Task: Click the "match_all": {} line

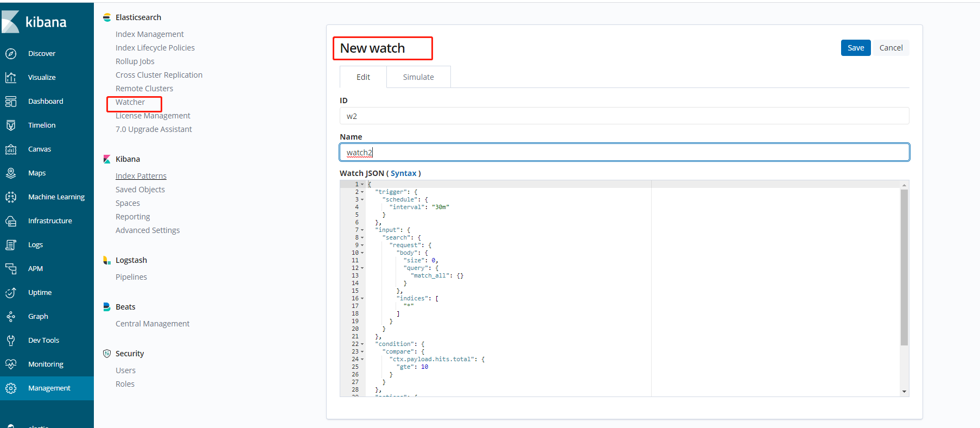Action: click(437, 275)
